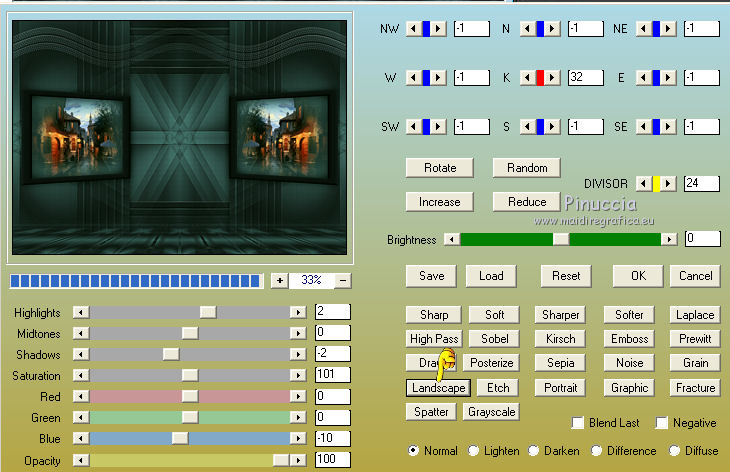The width and height of the screenshot is (730, 472).
Task: Click Opacity slider right arrow
Action: pyautogui.click(x=298, y=460)
